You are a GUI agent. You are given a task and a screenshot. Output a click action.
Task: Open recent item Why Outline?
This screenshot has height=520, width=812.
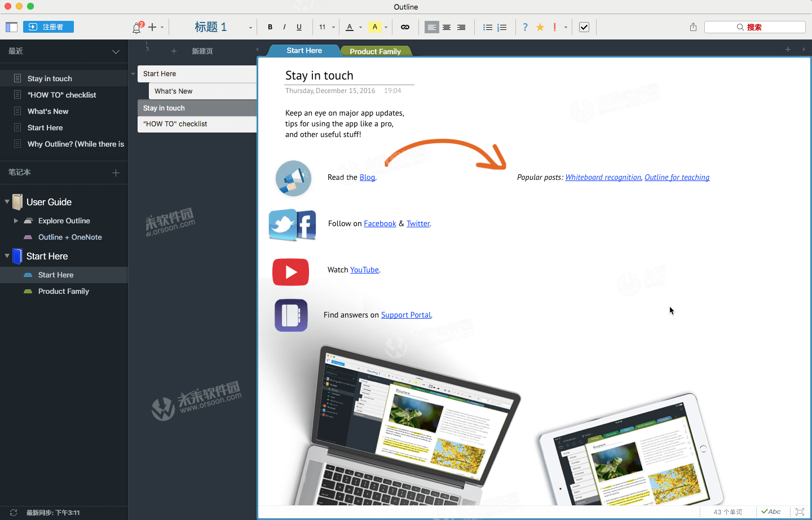click(x=64, y=144)
